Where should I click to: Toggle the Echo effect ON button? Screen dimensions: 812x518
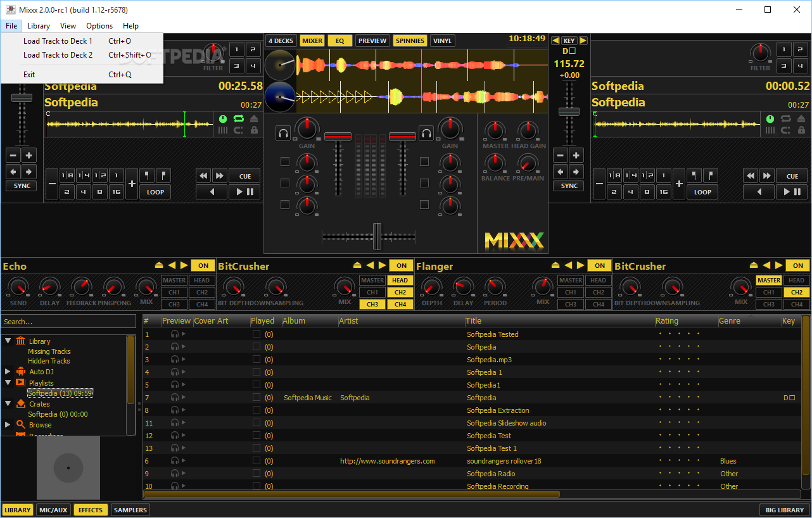pyautogui.click(x=203, y=266)
